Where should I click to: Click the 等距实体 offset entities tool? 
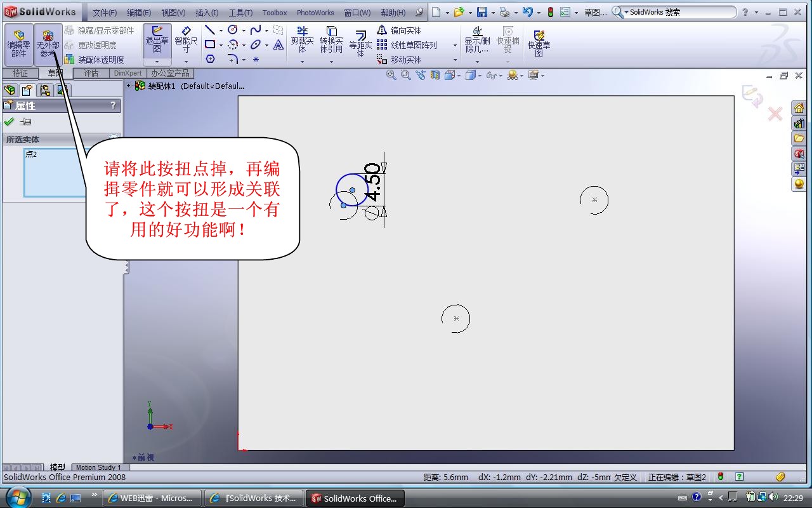point(360,43)
